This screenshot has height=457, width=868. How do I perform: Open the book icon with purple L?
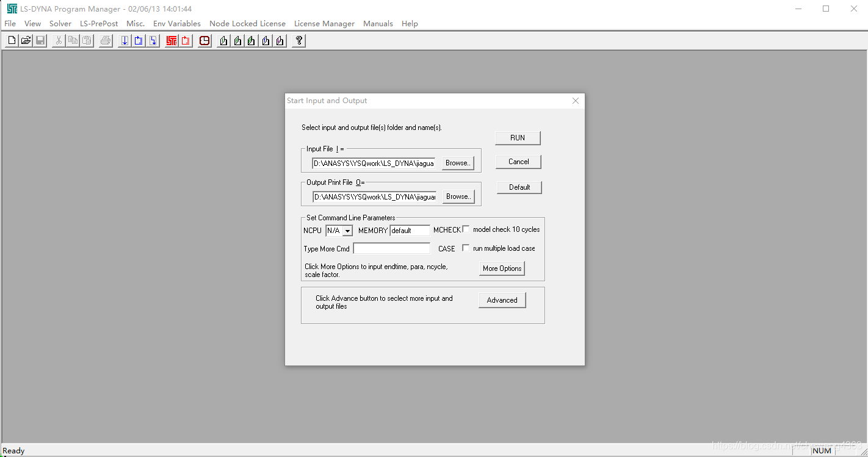[280, 41]
